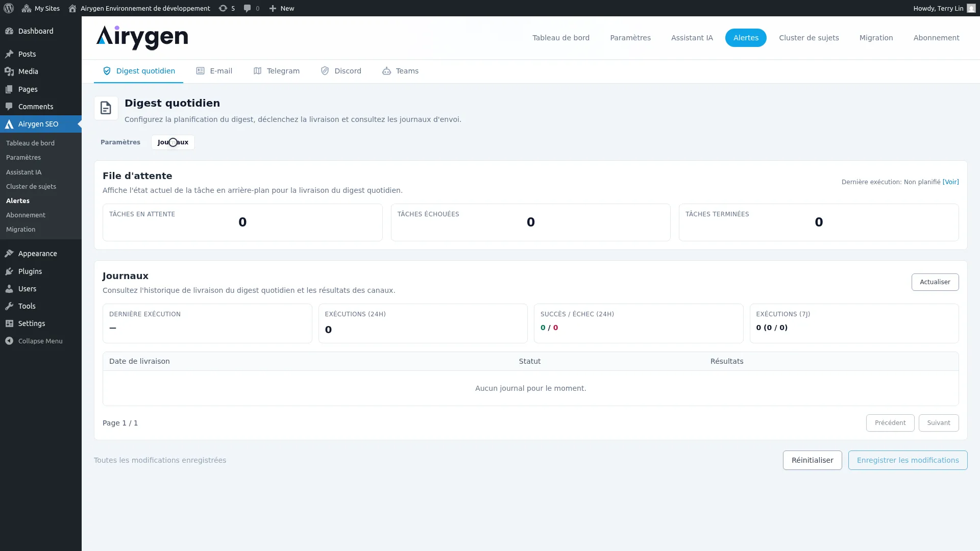Open Cluster de sujets in top navigation

[808, 38]
